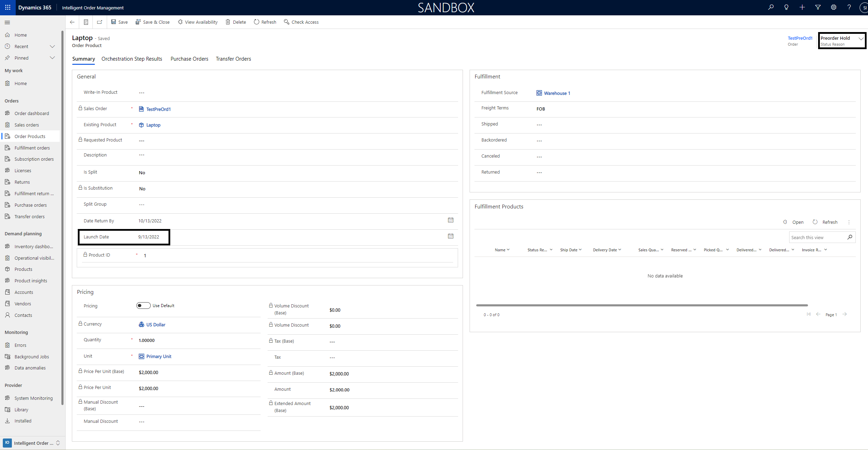Click the Fulfillment Products horizontal scrollbar
This screenshot has height=450, width=868.
coord(642,305)
